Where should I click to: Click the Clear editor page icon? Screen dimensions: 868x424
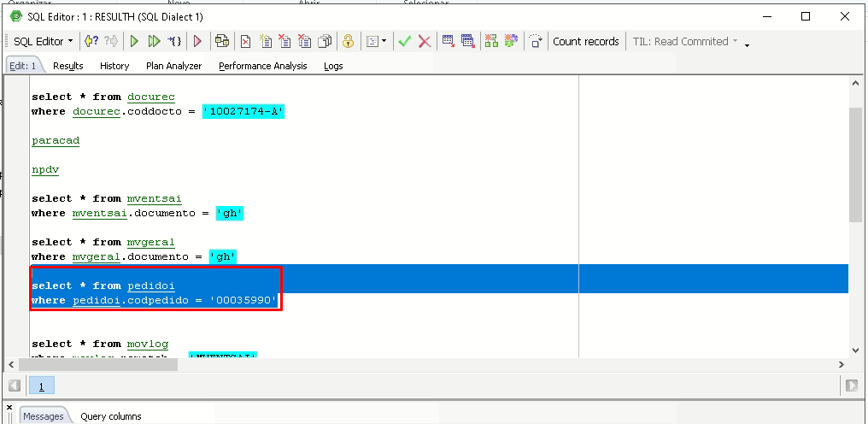pyautogui.click(x=245, y=41)
